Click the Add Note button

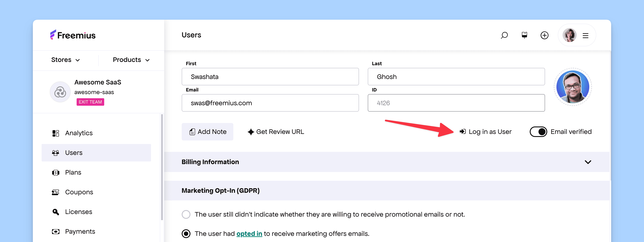pyautogui.click(x=207, y=132)
